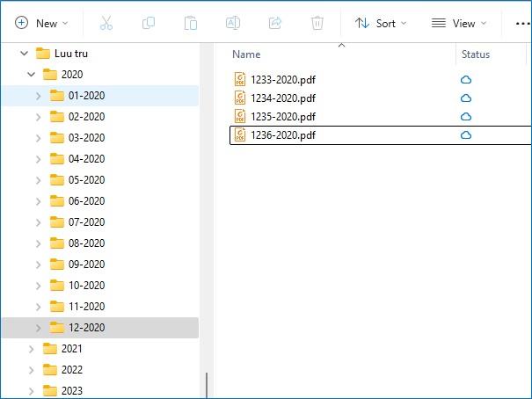
Task: Open the New dropdown menu
Action: pyautogui.click(x=41, y=23)
